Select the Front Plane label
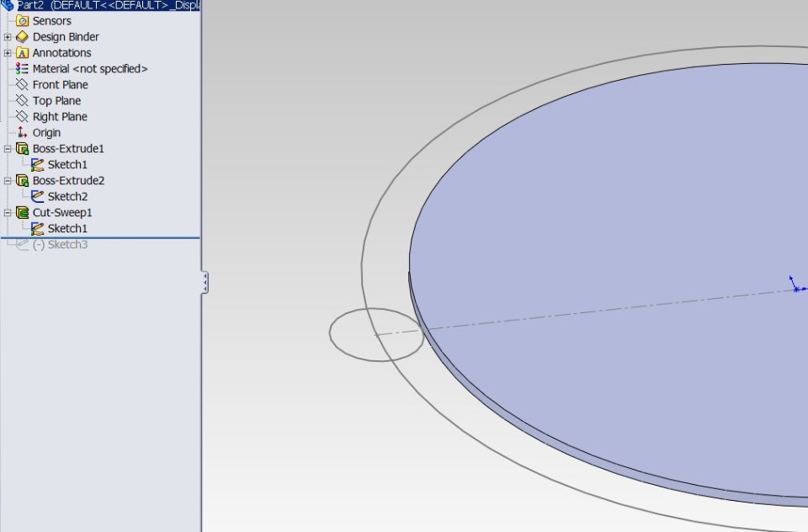The height and width of the screenshot is (532, 808). click(x=61, y=84)
